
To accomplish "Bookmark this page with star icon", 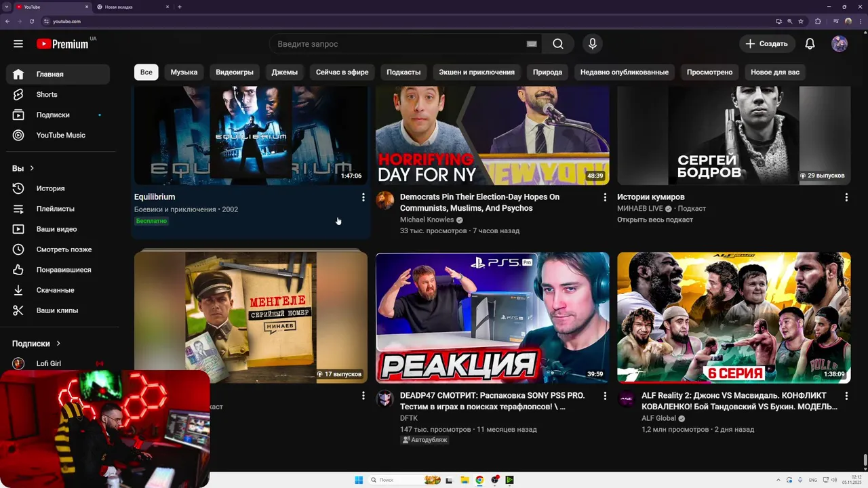I will click(801, 21).
